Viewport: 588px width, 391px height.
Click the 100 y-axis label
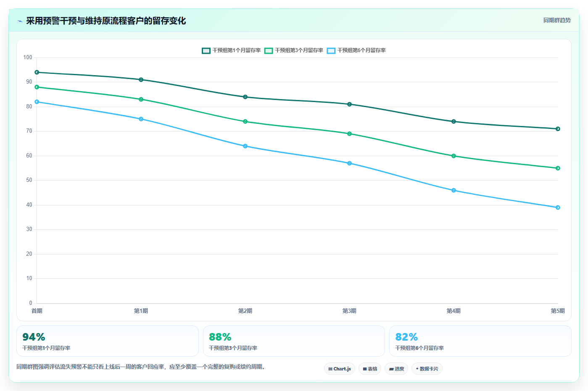[28, 58]
